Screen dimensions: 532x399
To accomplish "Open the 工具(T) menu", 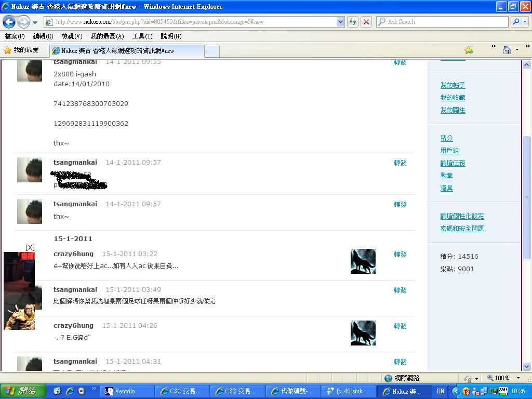I will pos(142,36).
